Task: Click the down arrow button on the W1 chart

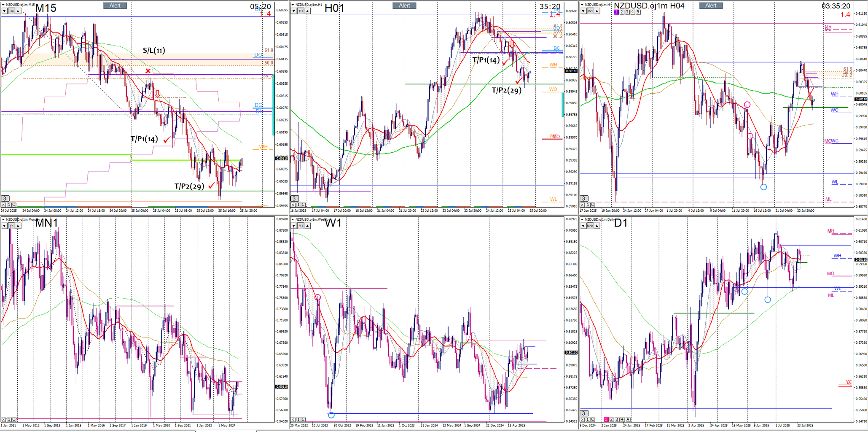Action: coord(294,226)
